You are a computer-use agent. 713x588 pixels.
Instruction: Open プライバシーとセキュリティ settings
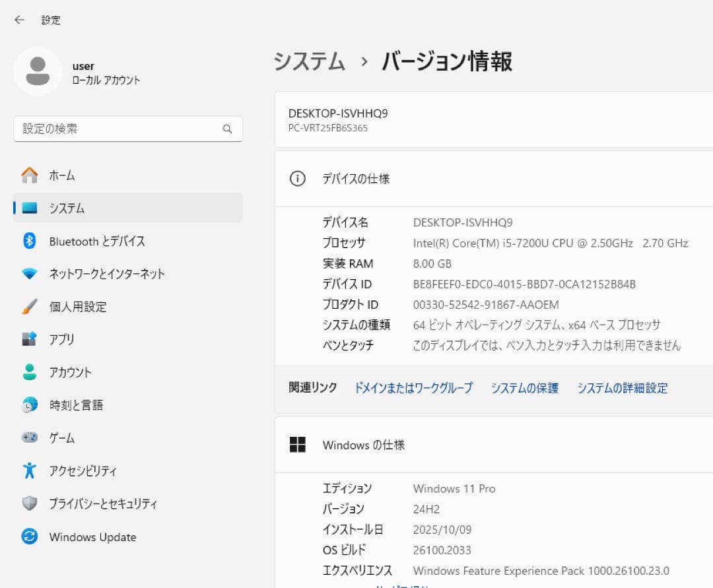(x=128, y=503)
